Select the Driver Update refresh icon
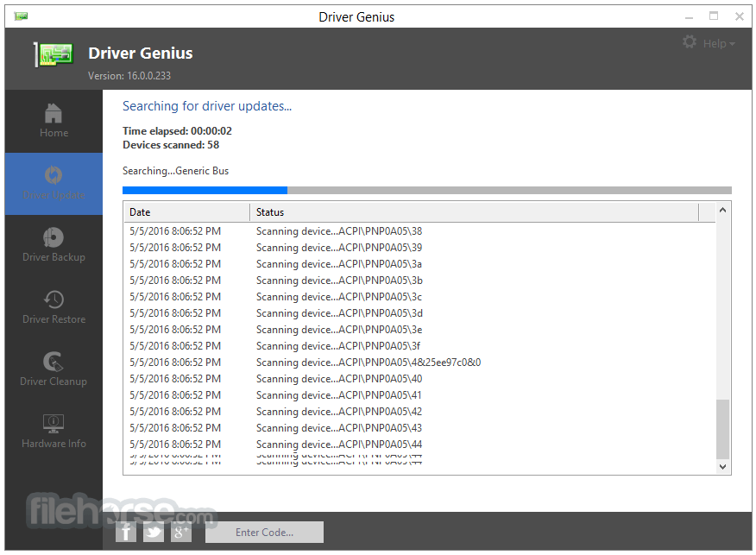The image size is (756, 555). click(54, 175)
